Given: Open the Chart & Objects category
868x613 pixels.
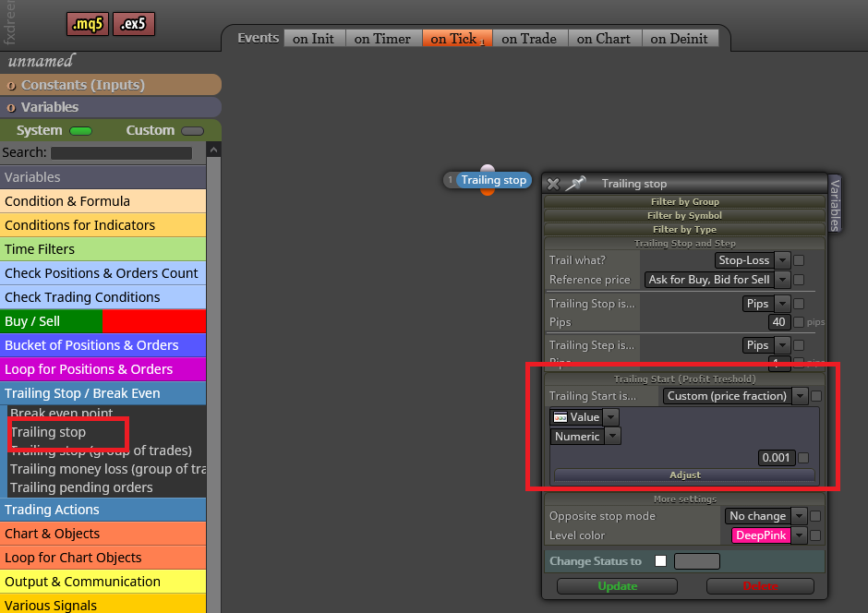Looking at the screenshot, I should point(103,534).
